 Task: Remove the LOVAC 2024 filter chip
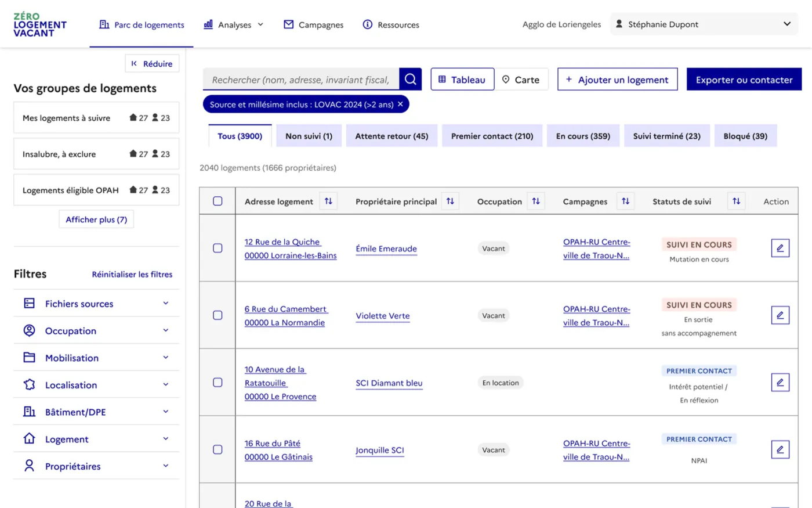point(400,105)
